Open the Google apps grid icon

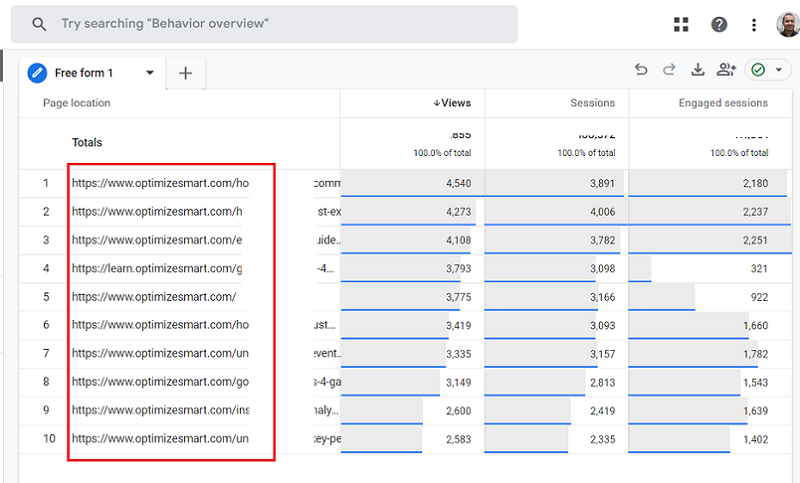pyautogui.click(x=681, y=24)
